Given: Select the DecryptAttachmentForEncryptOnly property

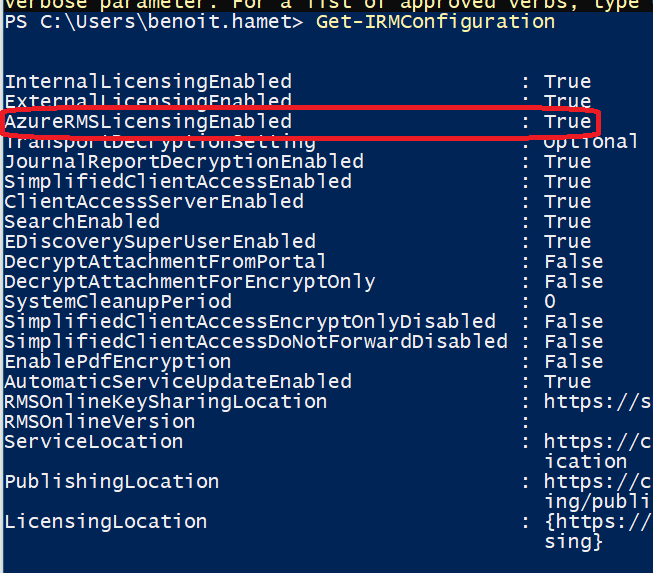Looking at the screenshot, I should [x=190, y=282].
